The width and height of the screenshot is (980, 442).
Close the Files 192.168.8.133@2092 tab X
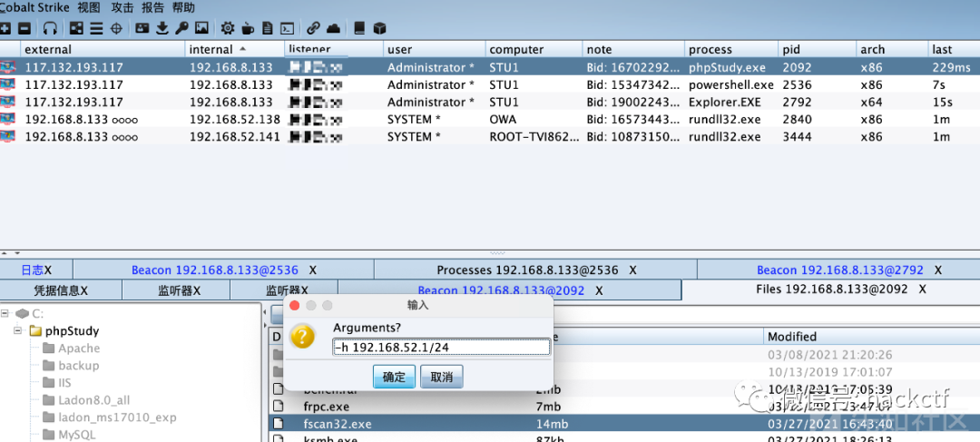[922, 290]
